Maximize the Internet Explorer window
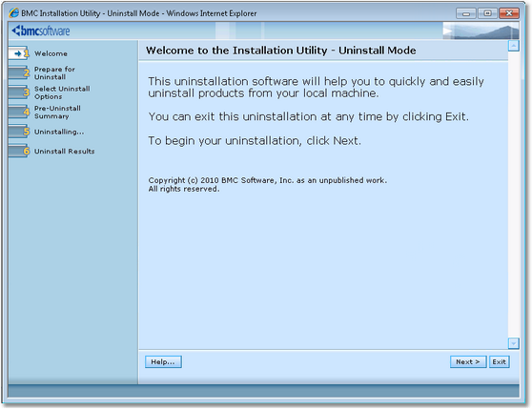The height and width of the screenshot is (410, 532). [x=487, y=13]
